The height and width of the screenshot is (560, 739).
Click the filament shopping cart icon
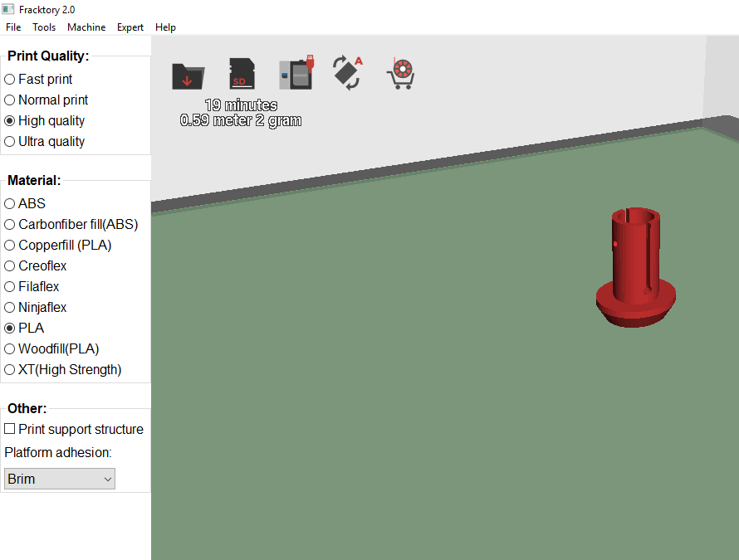click(401, 74)
